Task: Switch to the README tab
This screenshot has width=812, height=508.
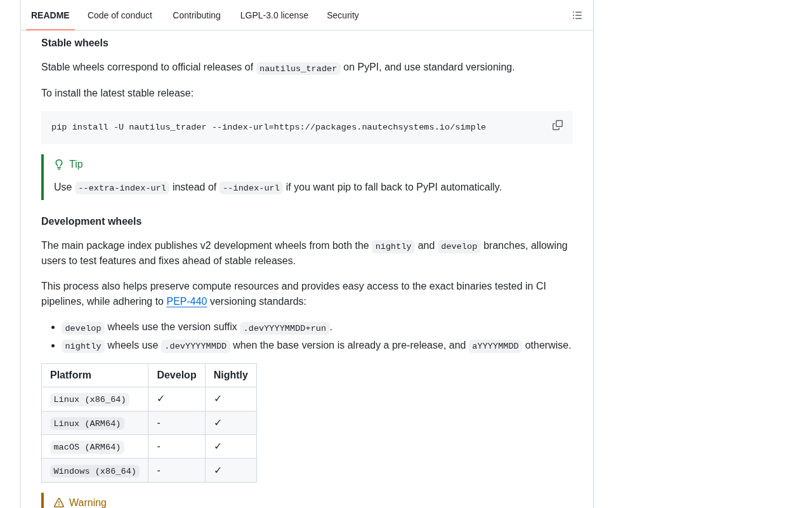Action: [x=50, y=15]
